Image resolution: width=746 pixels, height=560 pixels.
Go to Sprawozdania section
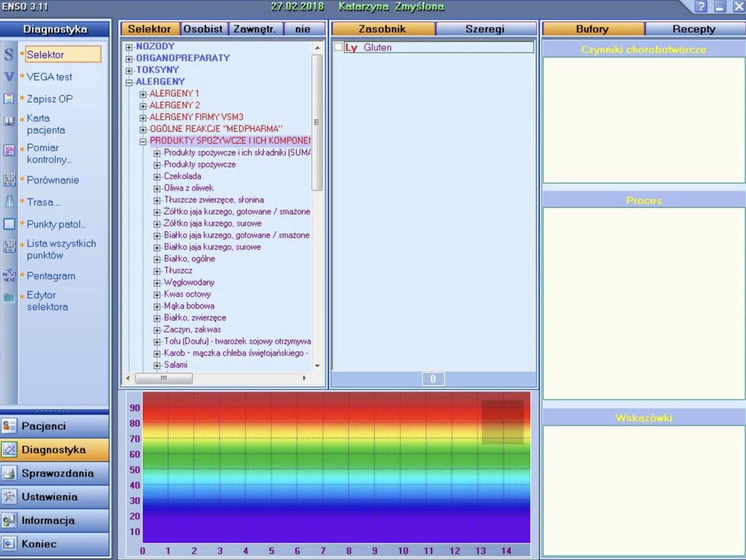pos(55,473)
